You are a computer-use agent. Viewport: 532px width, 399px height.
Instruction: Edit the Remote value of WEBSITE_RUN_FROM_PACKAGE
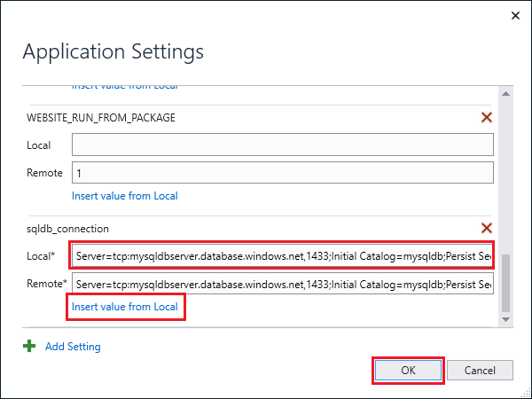[283, 172]
